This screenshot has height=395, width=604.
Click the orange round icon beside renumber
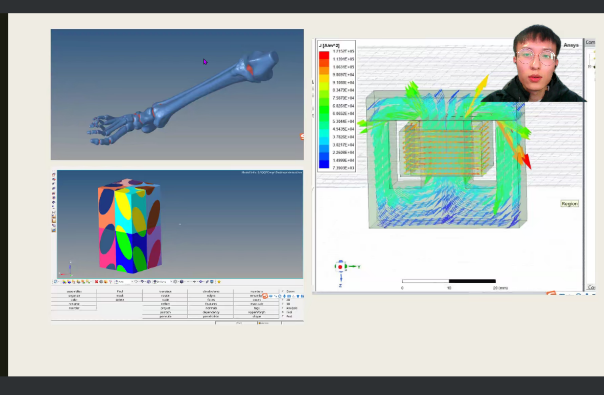tap(265, 296)
